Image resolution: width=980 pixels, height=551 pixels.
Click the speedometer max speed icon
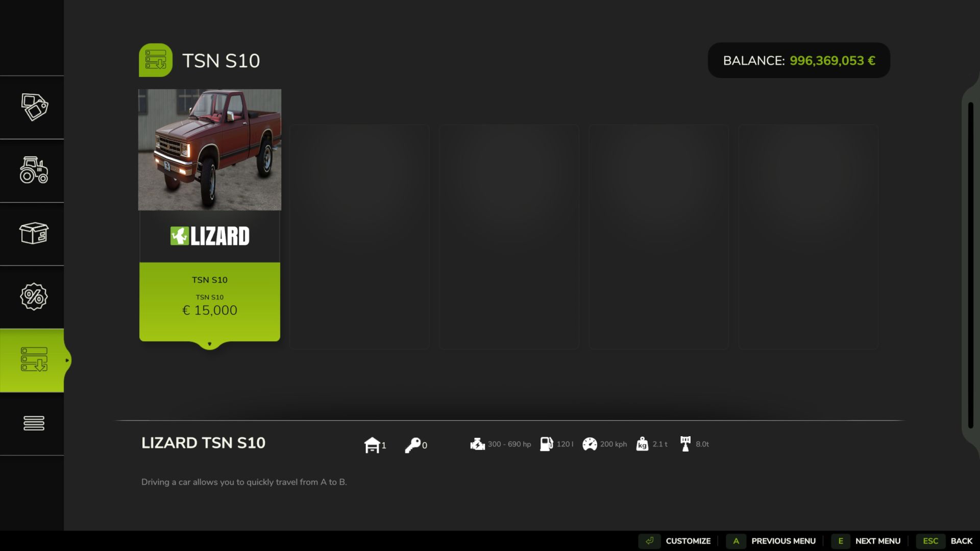click(590, 444)
